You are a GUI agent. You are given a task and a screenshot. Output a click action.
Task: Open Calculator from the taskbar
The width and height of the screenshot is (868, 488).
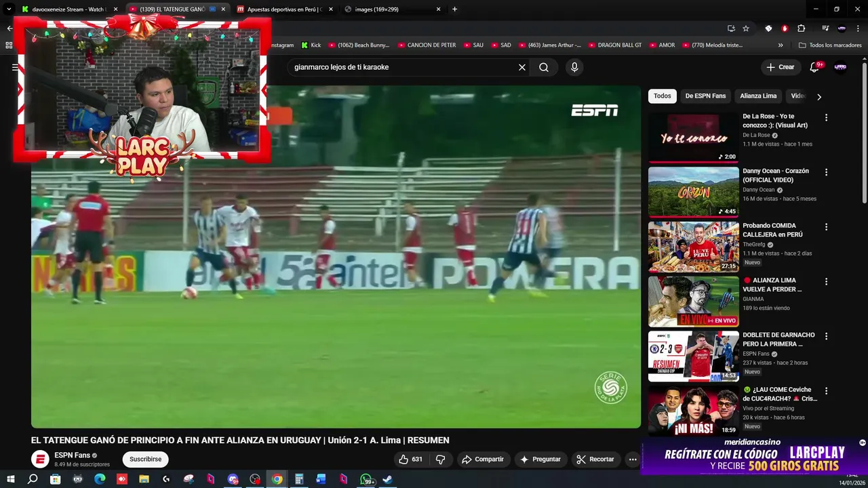click(298, 479)
